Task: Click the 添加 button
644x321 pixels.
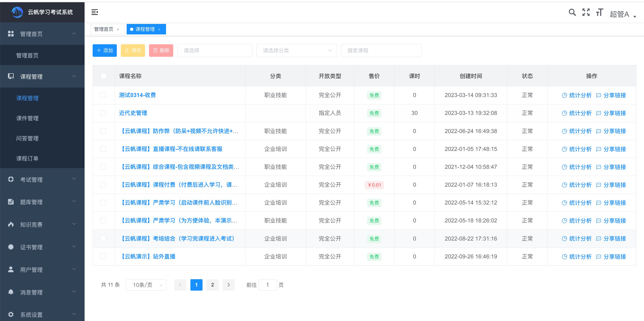Action: point(104,51)
